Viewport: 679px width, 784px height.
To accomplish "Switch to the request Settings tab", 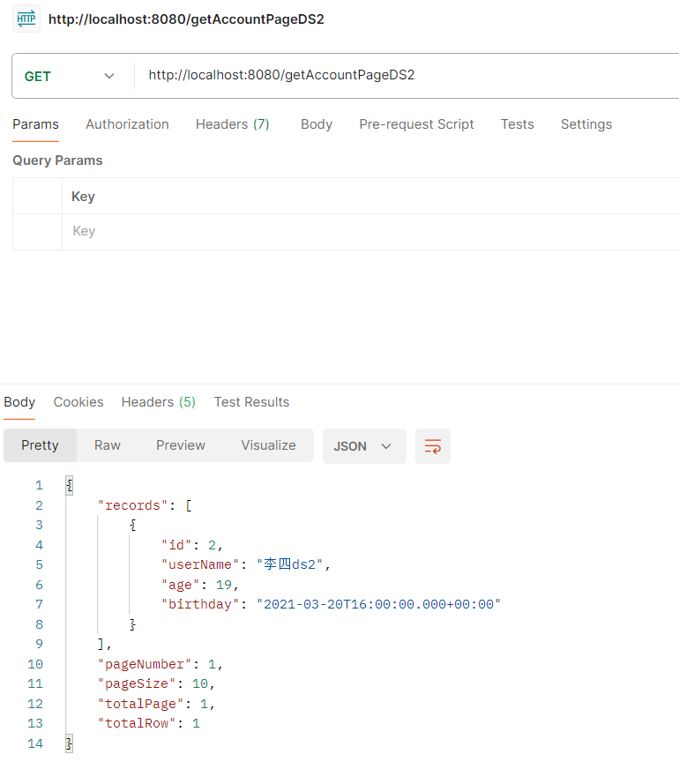I will [586, 124].
